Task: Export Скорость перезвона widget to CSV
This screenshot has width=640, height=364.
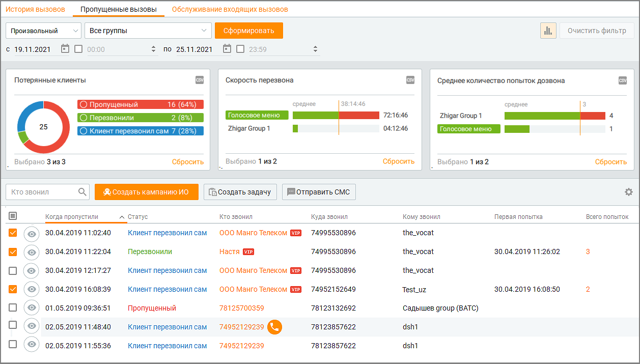Action: pos(410,80)
